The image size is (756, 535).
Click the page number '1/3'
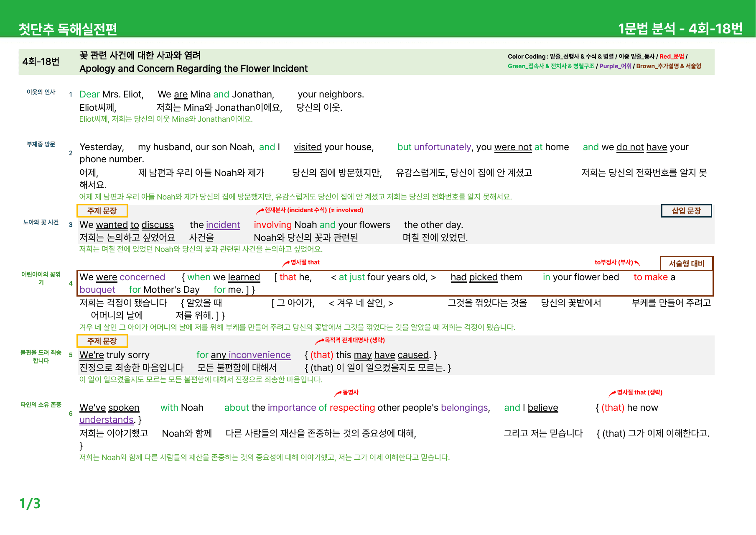pyautogui.click(x=30, y=503)
